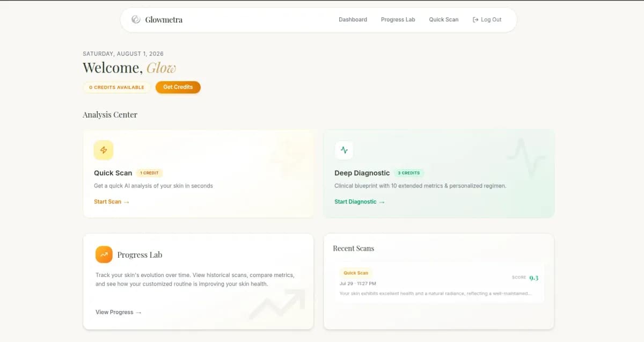Open Progress Lab in the top navigation

coord(398,20)
